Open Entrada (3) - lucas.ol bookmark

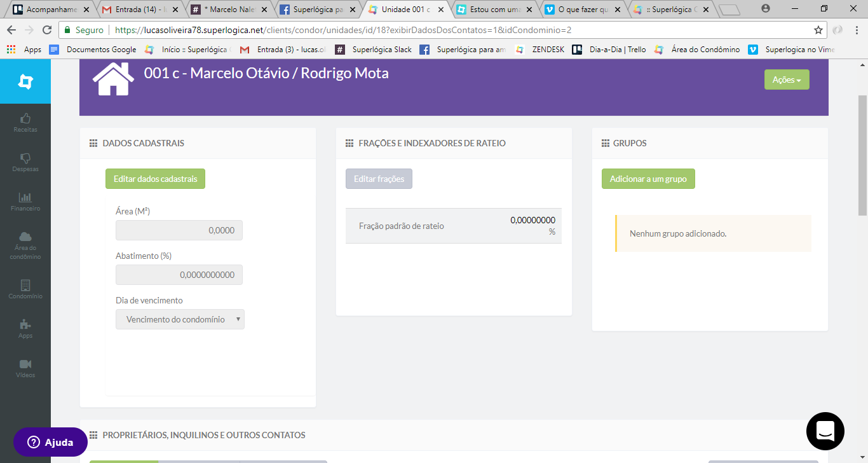pos(283,50)
